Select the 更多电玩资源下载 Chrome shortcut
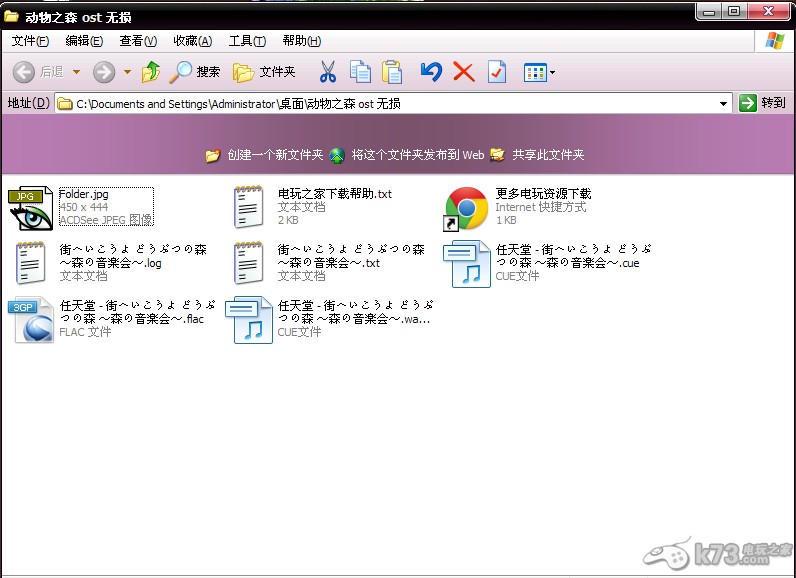 click(x=543, y=194)
